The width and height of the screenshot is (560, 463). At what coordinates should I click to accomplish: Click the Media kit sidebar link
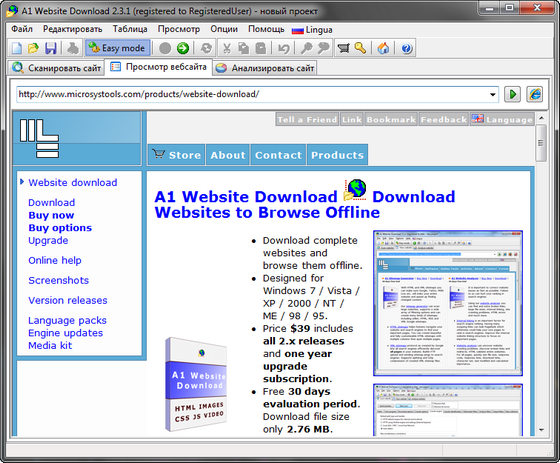(50, 345)
